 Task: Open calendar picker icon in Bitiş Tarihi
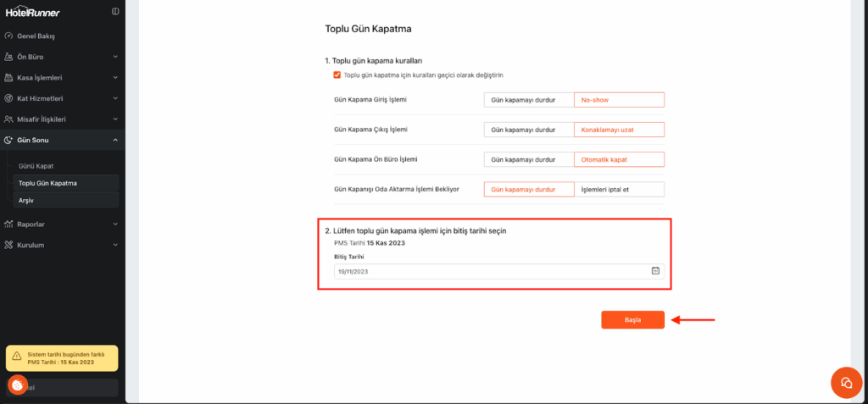(655, 271)
